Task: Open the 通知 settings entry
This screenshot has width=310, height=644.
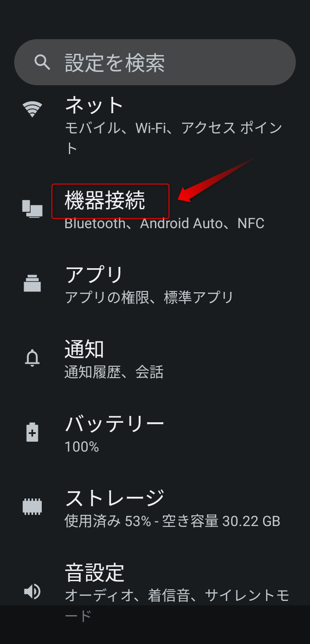Action: 155,358
